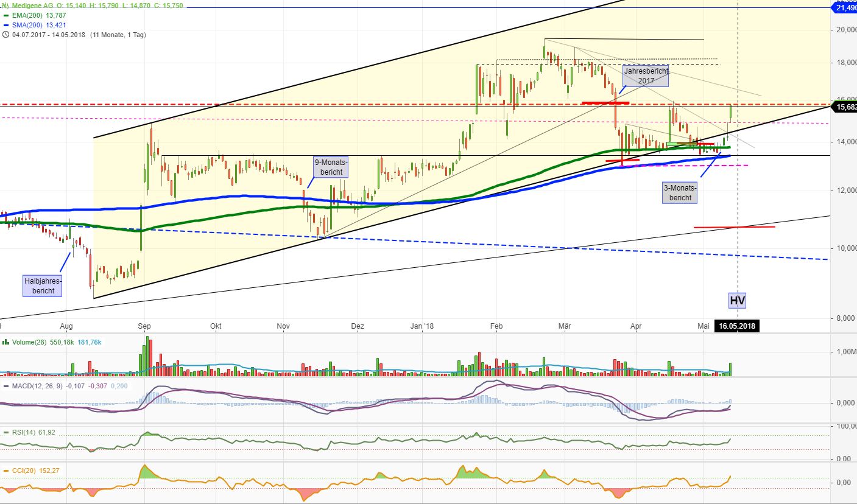Click the Halbjahres-bericht annotation label

[42, 285]
